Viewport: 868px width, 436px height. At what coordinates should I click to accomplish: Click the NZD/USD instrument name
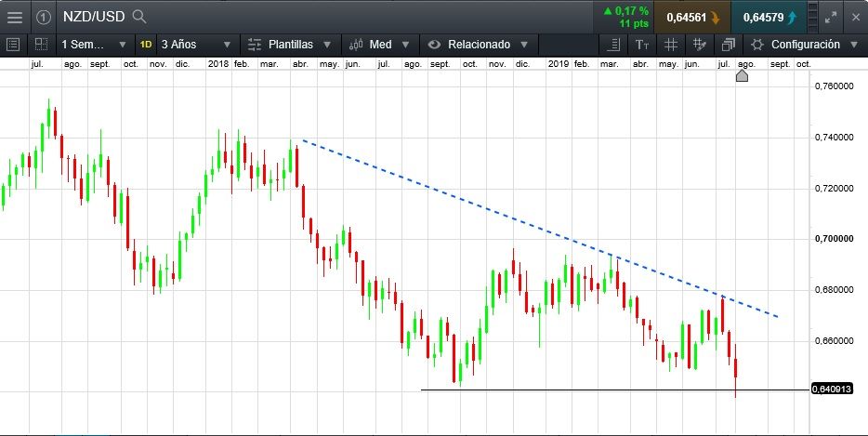click(94, 17)
